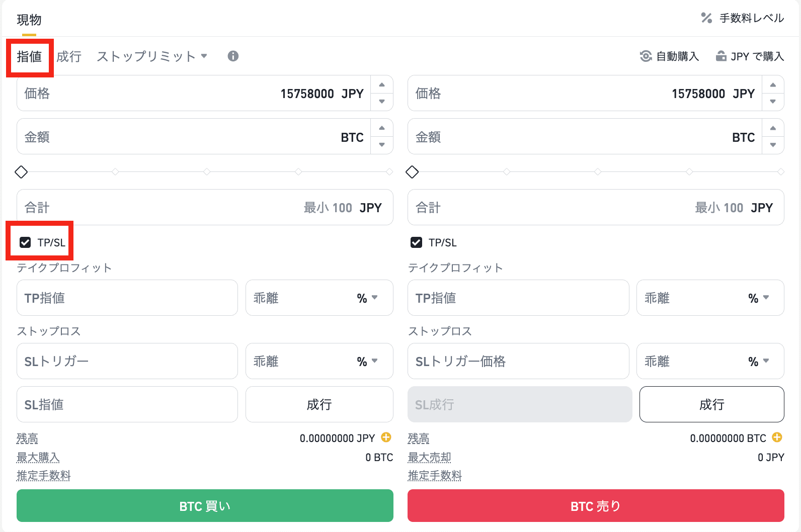Click the buy-side amount slider handle

click(x=21, y=172)
